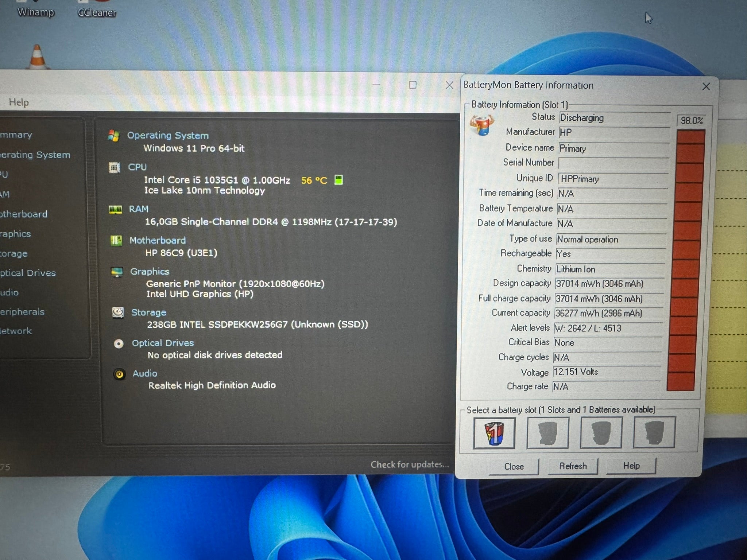
Task: Select Operating System in Speccy sidebar
Action: click(35, 155)
